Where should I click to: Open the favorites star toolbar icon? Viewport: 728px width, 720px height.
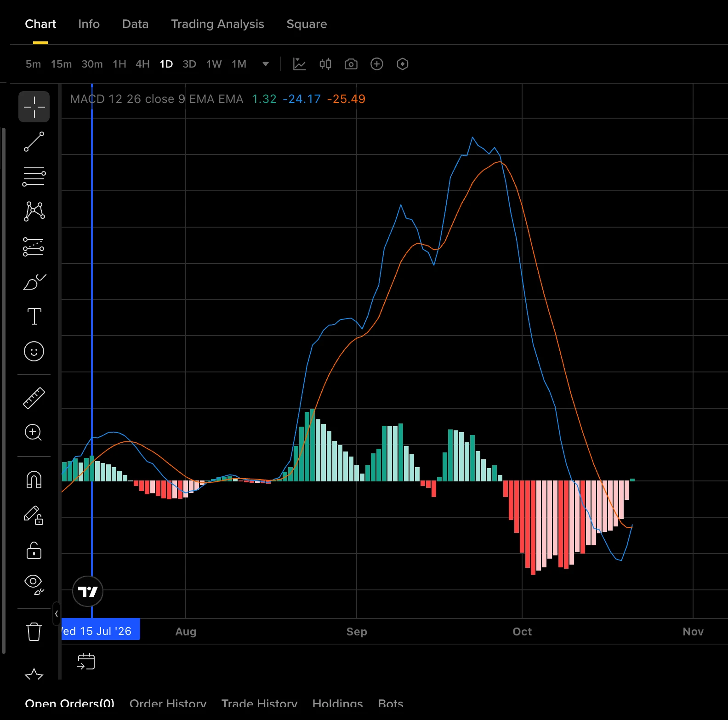click(x=34, y=674)
